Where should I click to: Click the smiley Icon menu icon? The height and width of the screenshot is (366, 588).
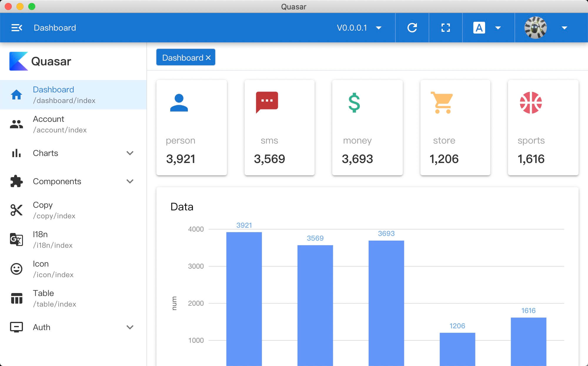point(16,269)
